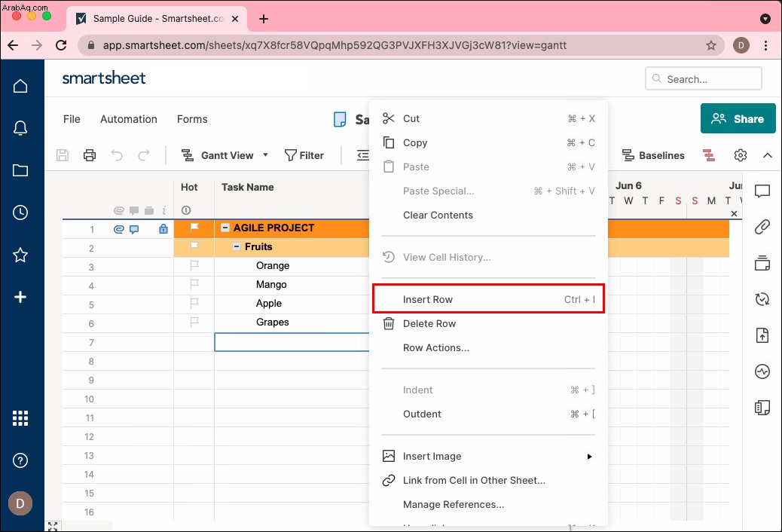Open the Automation menu
Viewport: 782px width, 532px height.
click(x=129, y=119)
